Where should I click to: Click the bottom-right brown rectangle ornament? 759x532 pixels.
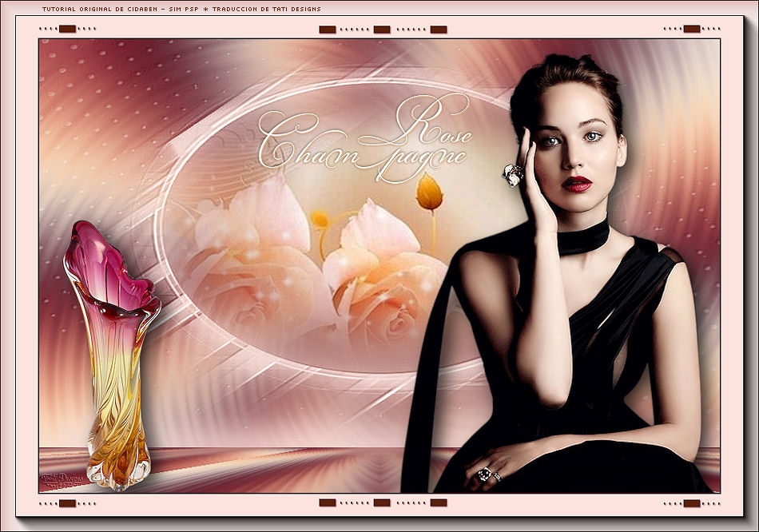click(692, 503)
